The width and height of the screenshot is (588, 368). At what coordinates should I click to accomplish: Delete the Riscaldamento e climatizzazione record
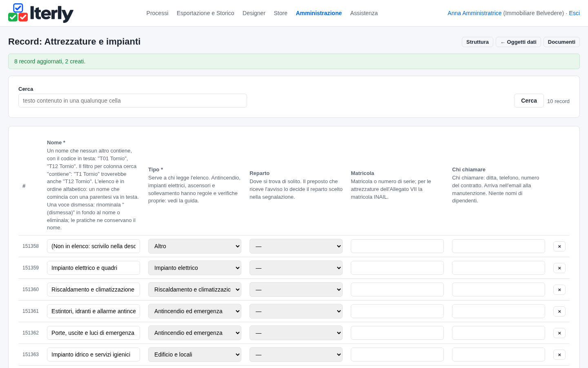click(559, 289)
